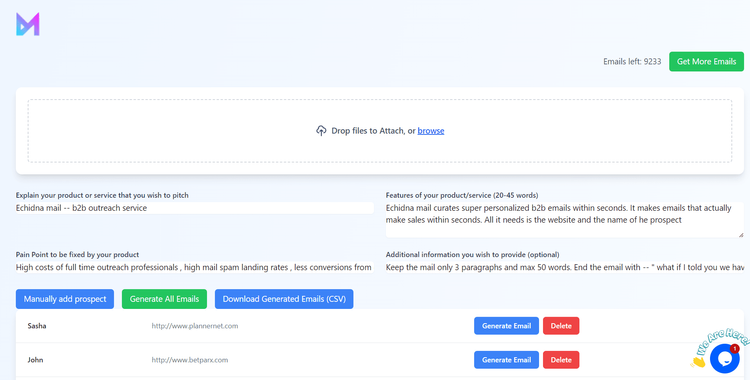Image resolution: width=750 pixels, height=380 pixels.
Task: Click the Get More Emails button
Action: [706, 61]
